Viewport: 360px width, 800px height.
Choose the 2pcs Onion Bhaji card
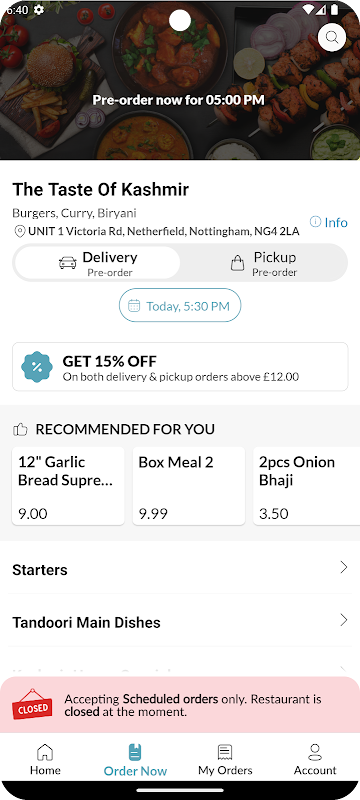click(306, 486)
